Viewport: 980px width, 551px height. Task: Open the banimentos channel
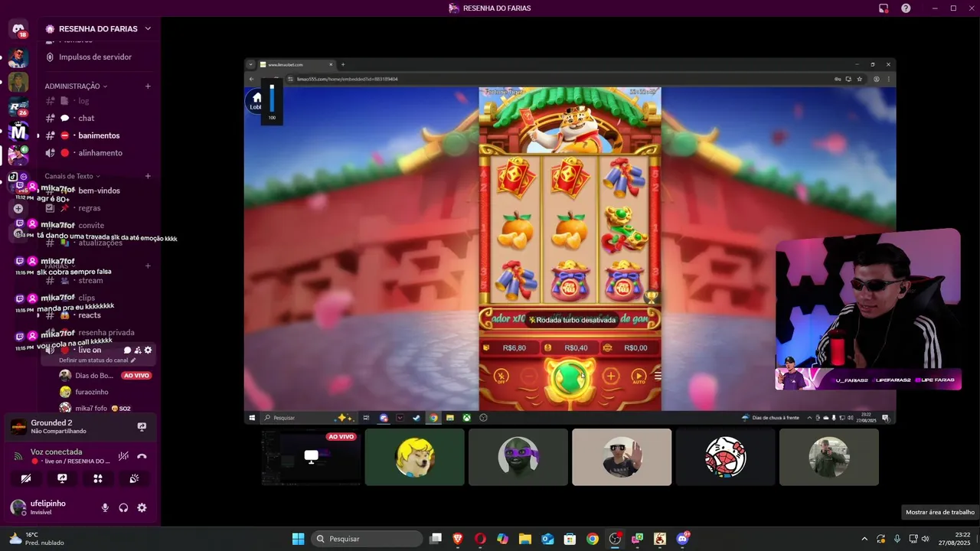(99, 135)
